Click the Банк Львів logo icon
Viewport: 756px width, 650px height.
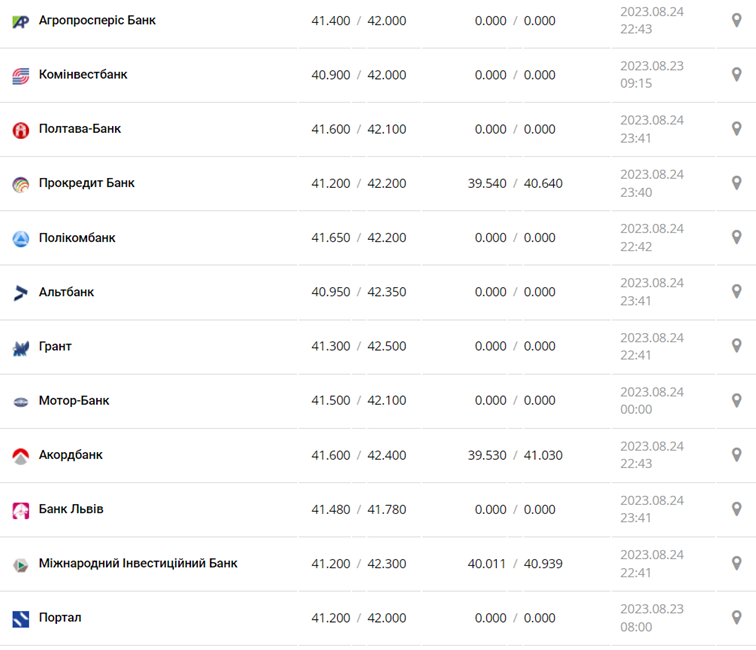21,510
